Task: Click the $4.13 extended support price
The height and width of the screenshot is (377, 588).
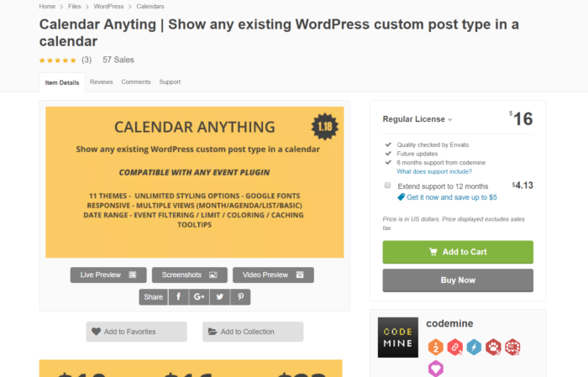Action: point(522,186)
